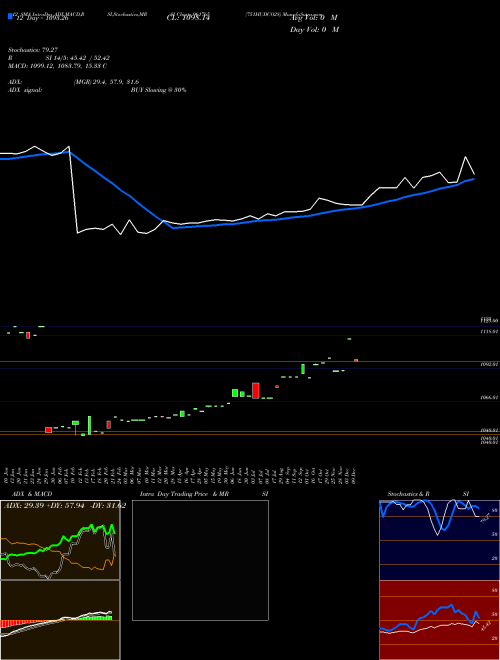Click the 'Stochastics & R' panel title

[409, 494]
